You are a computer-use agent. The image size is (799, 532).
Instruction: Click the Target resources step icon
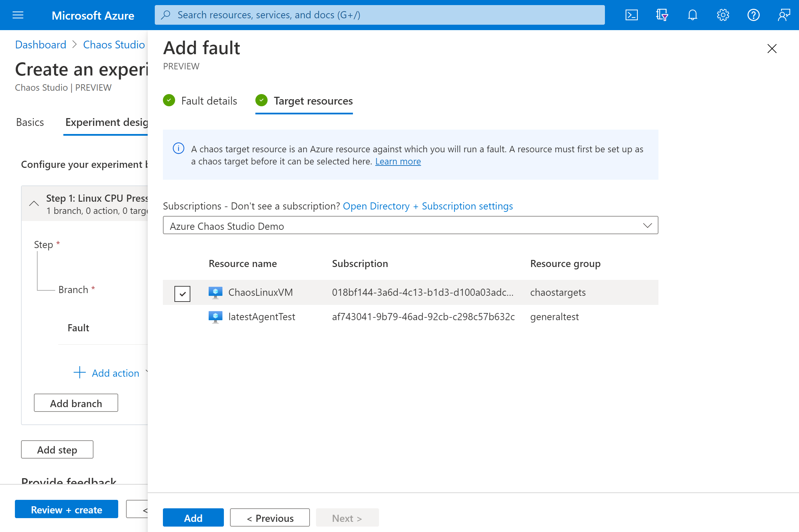click(x=261, y=101)
